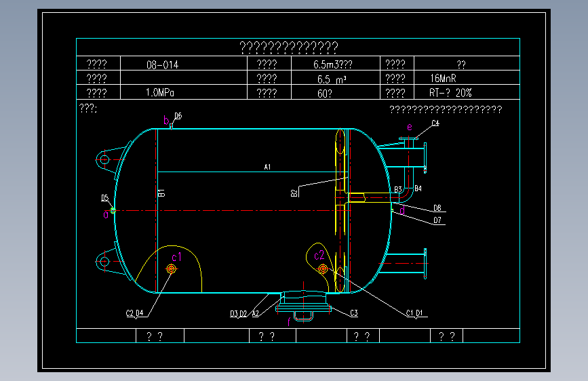Select weld label C3 beside manhole flange

tap(354, 313)
